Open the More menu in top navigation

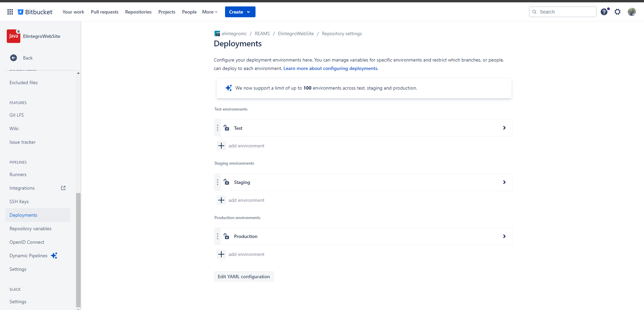coord(210,12)
